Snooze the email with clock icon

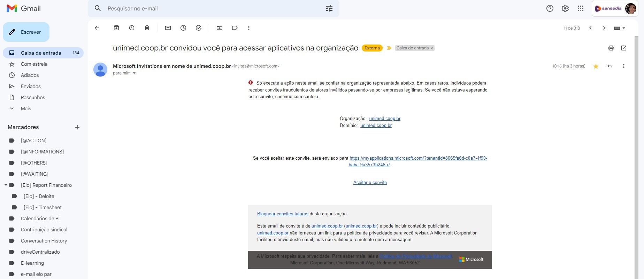[183, 28]
